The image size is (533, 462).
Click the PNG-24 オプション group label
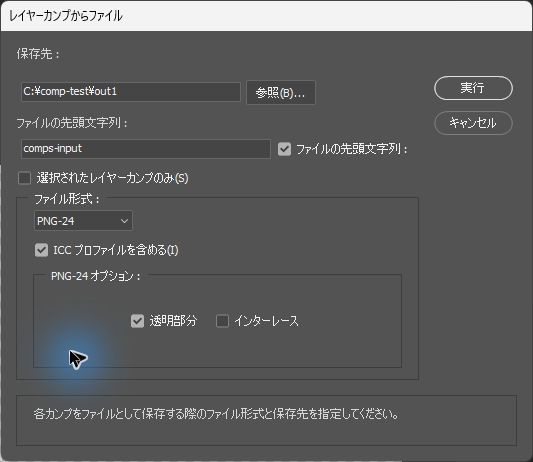(96, 276)
